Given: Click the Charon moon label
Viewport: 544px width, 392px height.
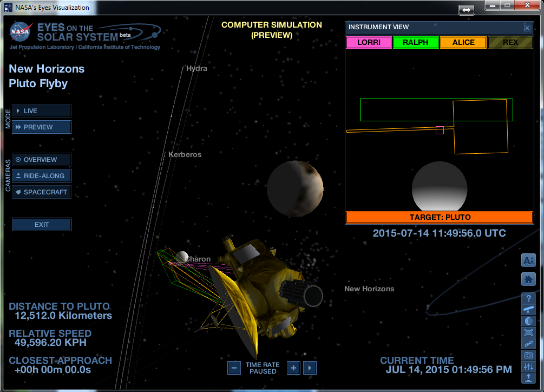Looking at the screenshot, I should (198, 259).
